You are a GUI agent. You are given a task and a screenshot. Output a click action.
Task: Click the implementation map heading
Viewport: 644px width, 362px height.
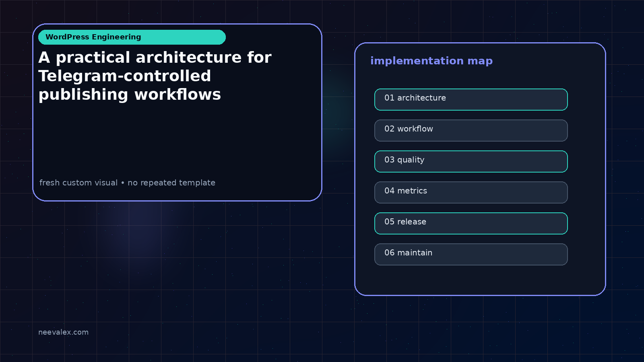coord(431,61)
